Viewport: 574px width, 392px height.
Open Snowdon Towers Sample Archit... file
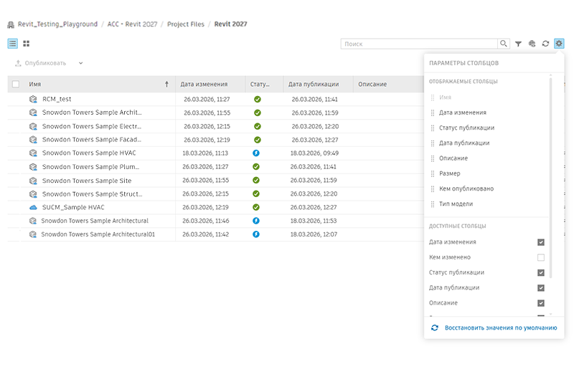[x=92, y=113]
